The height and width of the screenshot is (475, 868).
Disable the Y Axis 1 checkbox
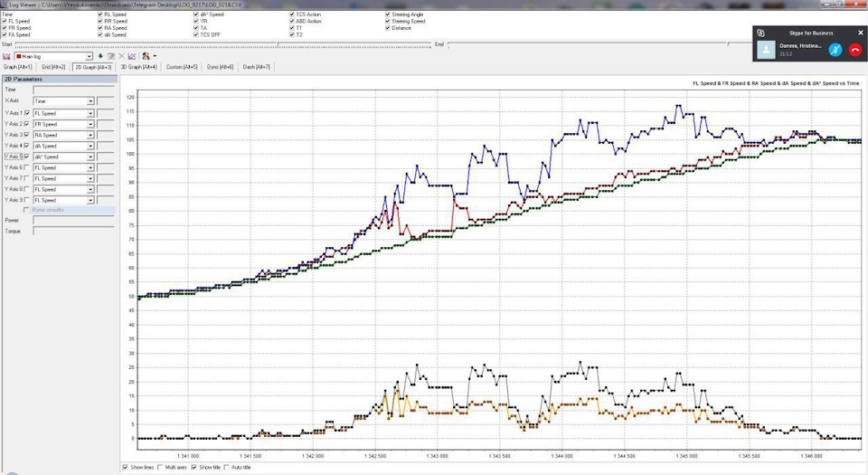coord(27,113)
